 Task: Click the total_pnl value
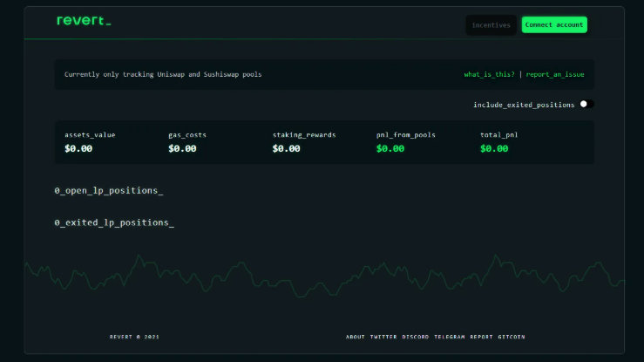pyautogui.click(x=494, y=148)
